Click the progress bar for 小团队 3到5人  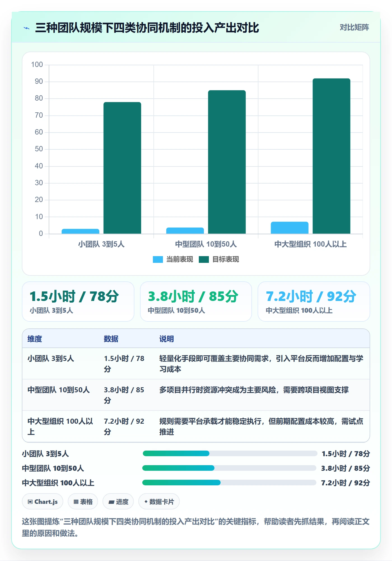230,453
